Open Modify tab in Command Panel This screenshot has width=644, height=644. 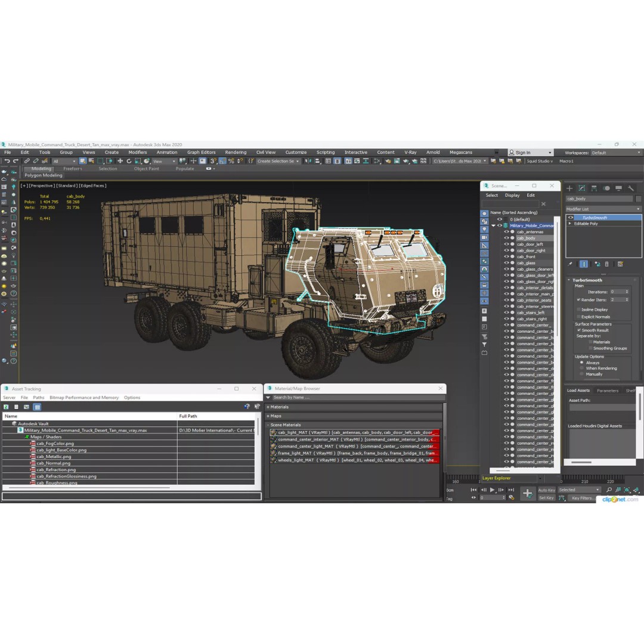pyautogui.click(x=581, y=188)
